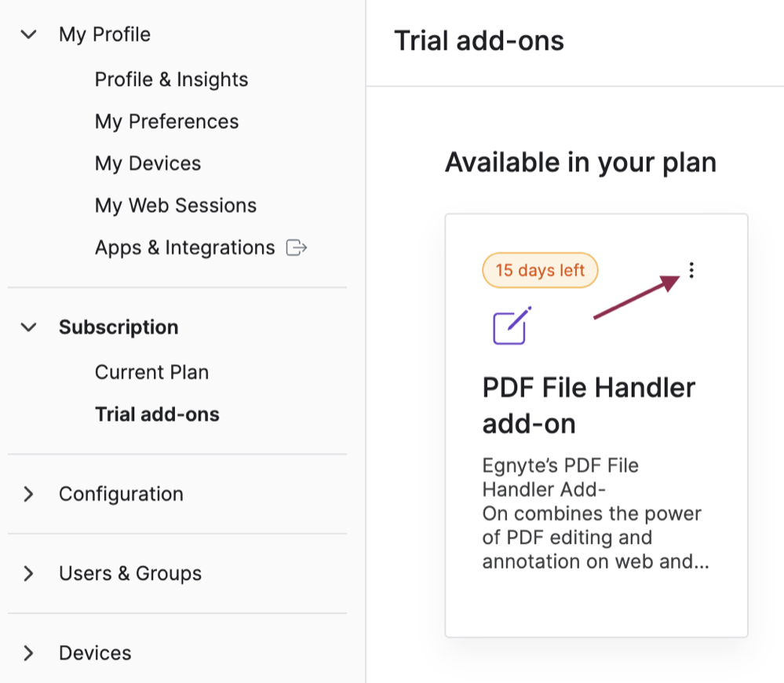Click the purple edit icon on add-on card
Image resolution: width=784 pixels, height=683 pixels.
tap(512, 326)
